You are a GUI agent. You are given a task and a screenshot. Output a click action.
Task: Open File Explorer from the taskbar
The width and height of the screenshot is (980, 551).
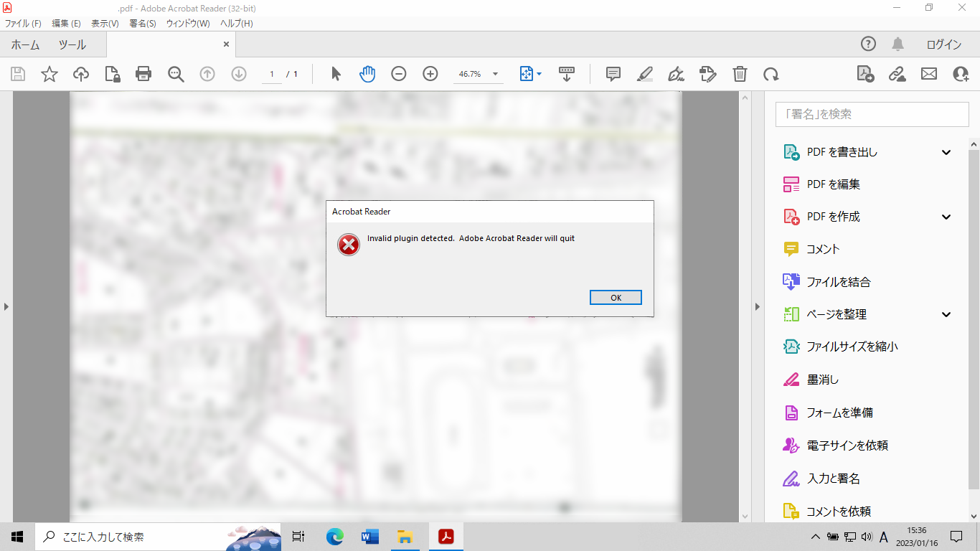click(405, 536)
